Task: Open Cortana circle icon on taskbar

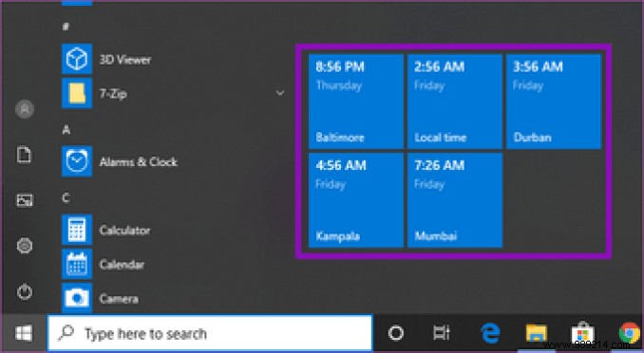Action: tap(396, 333)
